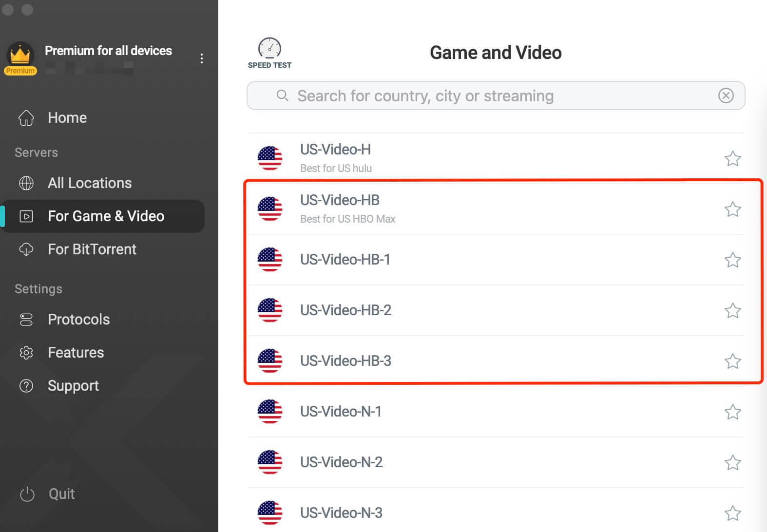
Task: Connect to US-Video-HB server
Action: pyautogui.click(x=496, y=209)
